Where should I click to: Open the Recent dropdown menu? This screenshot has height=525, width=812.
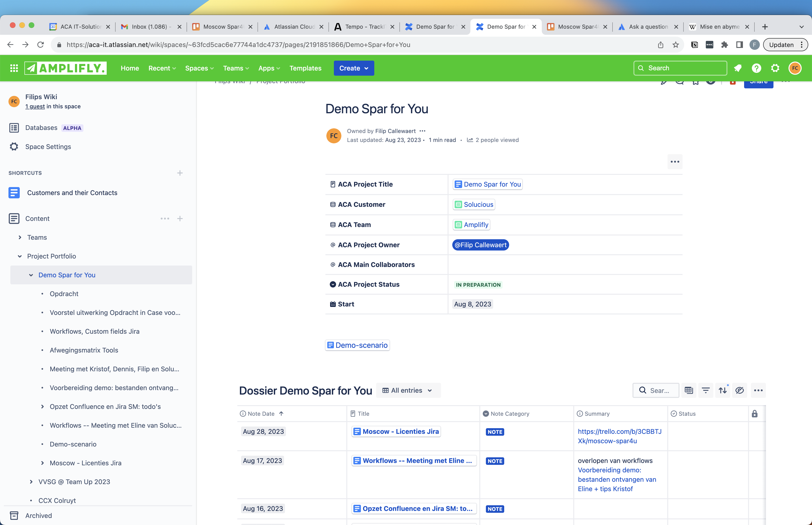[x=162, y=68]
